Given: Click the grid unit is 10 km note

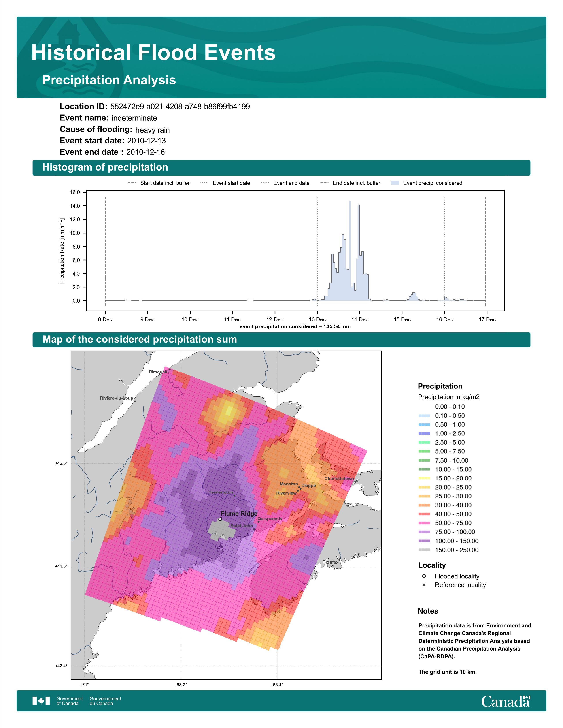Looking at the screenshot, I should tap(448, 672).
